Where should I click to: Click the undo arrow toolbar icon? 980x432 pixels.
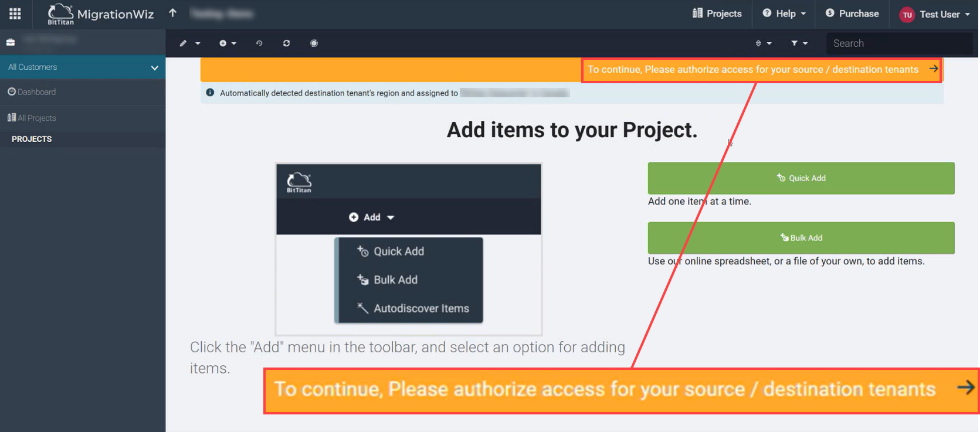coord(259,43)
